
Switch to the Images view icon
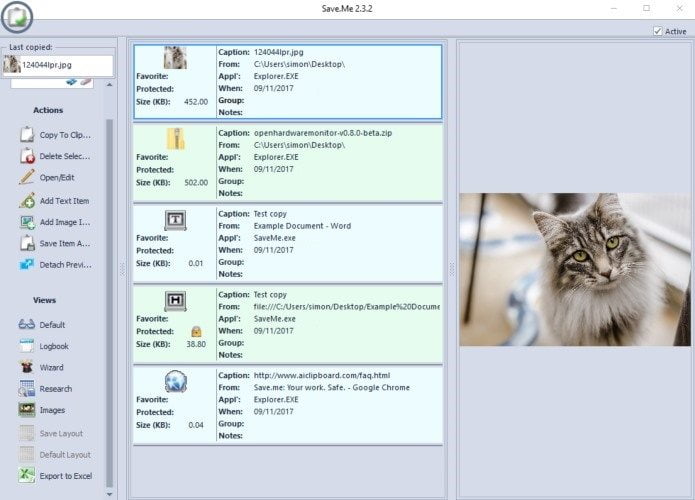pos(27,410)
